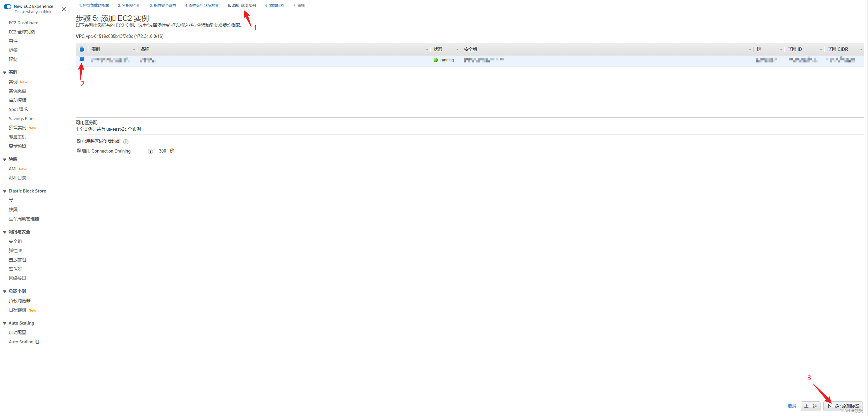Image resolution: width=868 pixels, height=416 pixels.
Task: Close the New EC2 Experience banner
Action: pos(64,9)
